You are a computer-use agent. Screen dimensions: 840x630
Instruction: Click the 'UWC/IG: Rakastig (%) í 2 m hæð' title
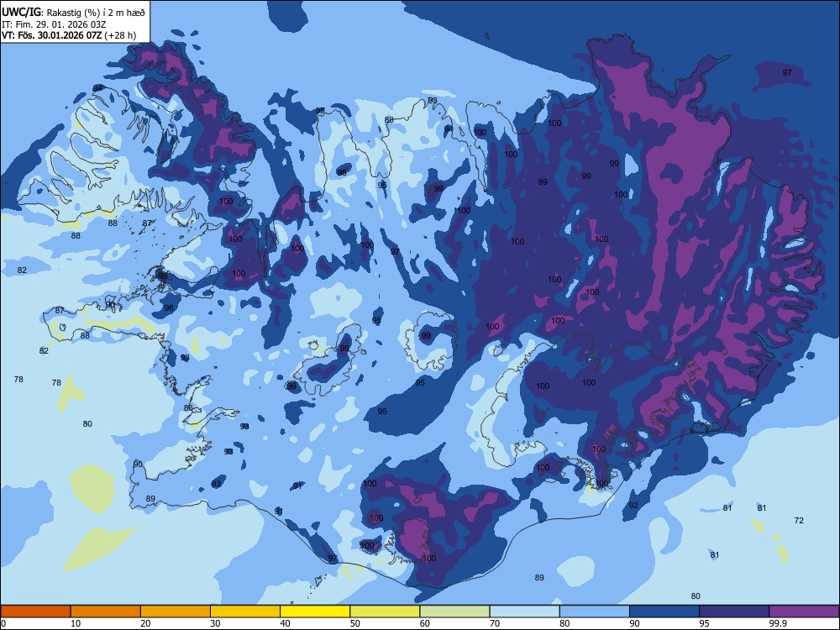[x=73, y=13]
